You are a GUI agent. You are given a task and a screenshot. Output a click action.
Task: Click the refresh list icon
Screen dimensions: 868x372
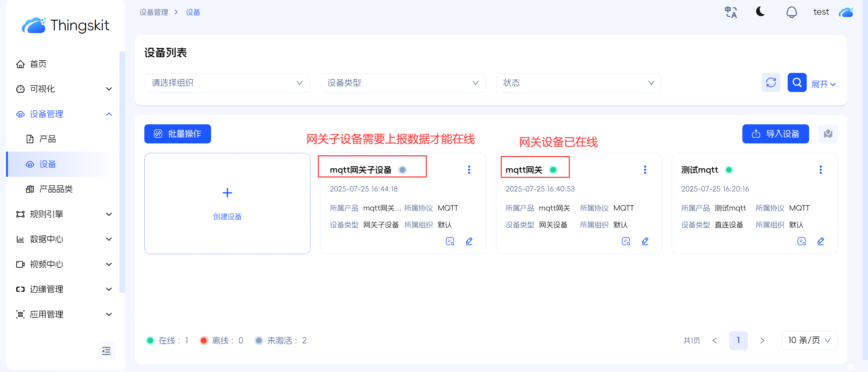pyautogui.click(x=771, y=82)
